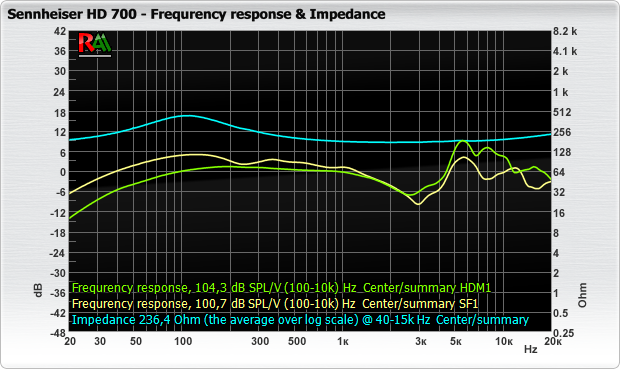Click the green HDM1 frequency response legend line
This screenshot has height=369, width=620.
281,288
